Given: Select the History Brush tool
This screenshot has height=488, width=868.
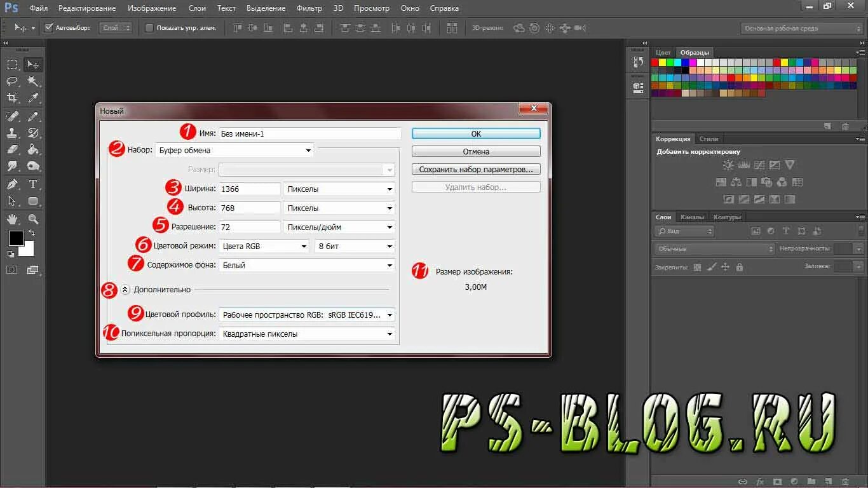Looking at the screenshot, I should tap(33, 133).
